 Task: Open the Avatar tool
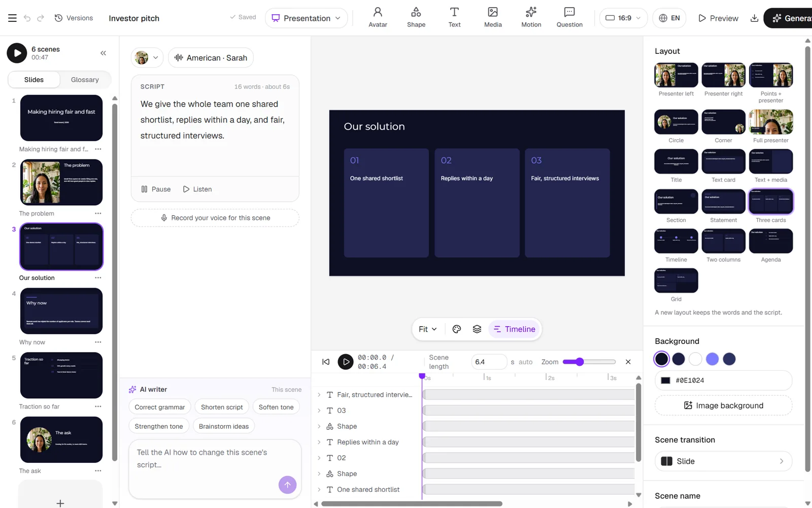click(x=378, y=18)
